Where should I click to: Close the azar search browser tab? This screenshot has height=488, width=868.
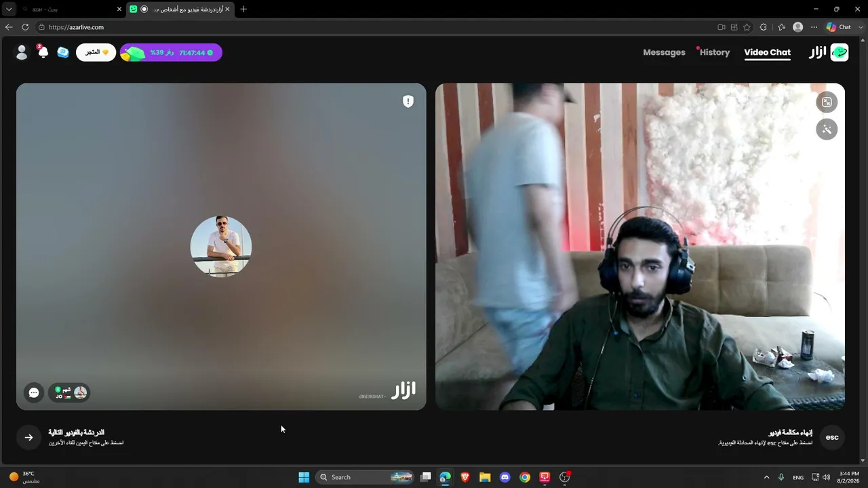(119, 9)
